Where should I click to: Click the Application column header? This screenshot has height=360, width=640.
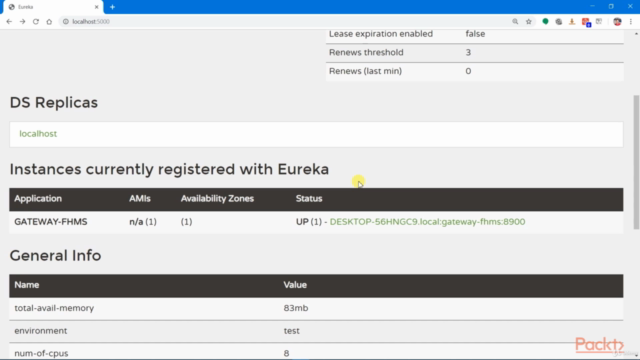click(38, 199)
